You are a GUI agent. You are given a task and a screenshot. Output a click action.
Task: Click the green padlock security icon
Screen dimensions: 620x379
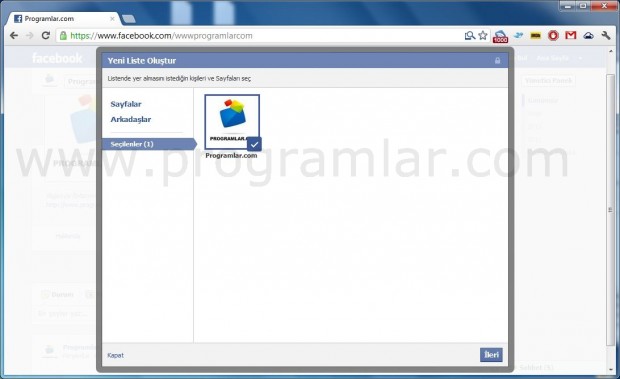tap(63, 36)
